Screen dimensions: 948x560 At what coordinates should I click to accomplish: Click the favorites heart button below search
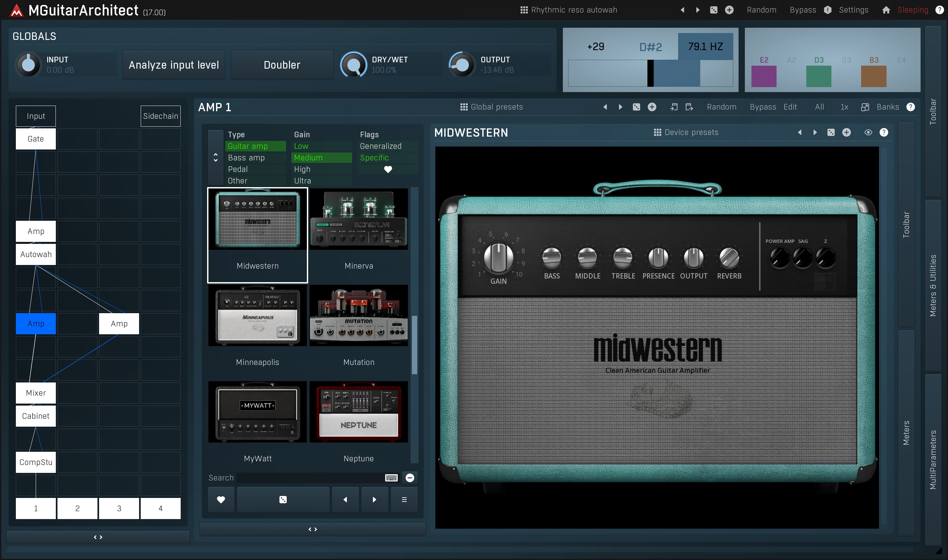point(221,499)
